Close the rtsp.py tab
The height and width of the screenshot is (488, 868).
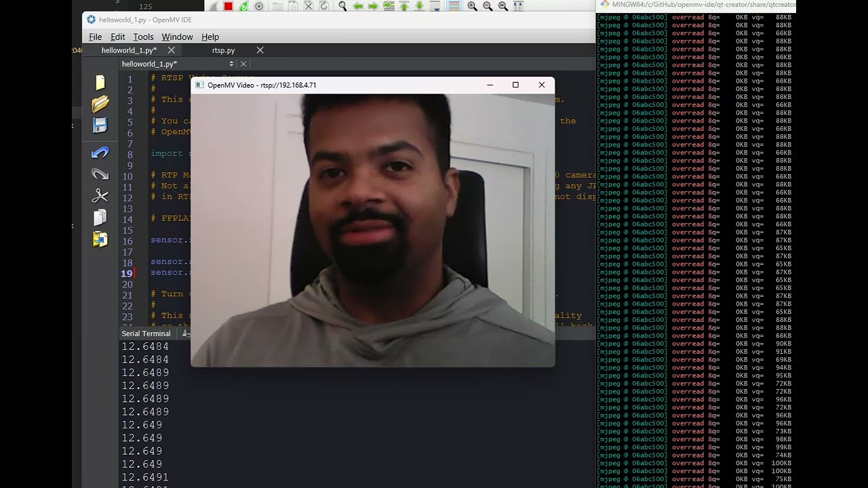click(260, 50)
